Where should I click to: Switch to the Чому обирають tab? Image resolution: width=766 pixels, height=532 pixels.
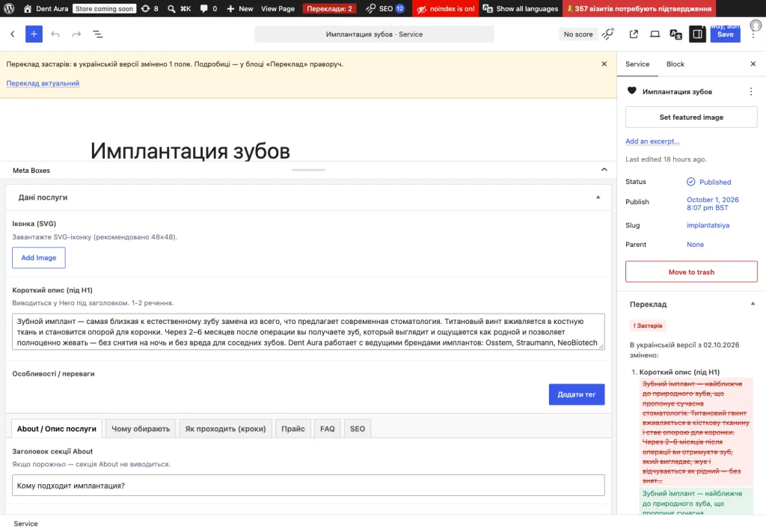[x=141, y=429]
